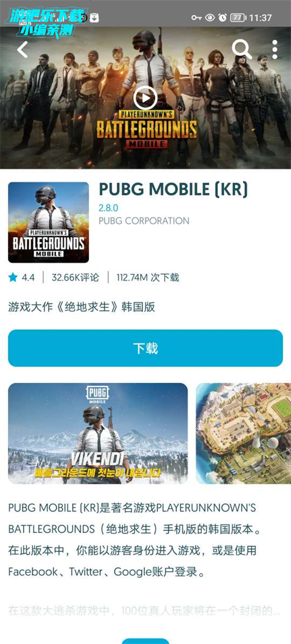291x644 pixels.
Task: Play the PUBG trailer video
Action: click(x=145, y=98)
